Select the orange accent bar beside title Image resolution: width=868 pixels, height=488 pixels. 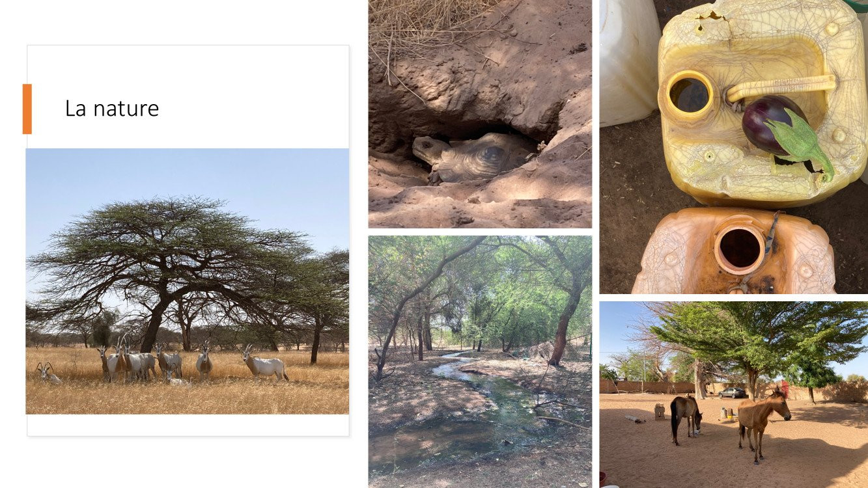pyautogui.click(x=27, y=109)
